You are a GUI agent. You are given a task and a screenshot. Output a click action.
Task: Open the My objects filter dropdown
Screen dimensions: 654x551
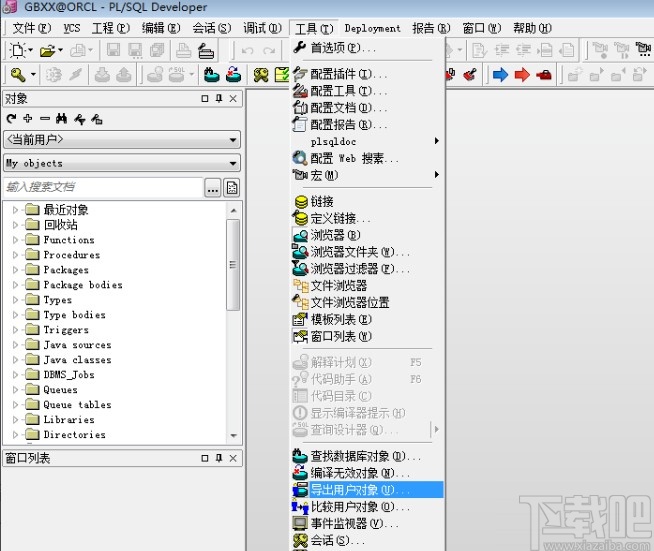click(x=122, y=163)
